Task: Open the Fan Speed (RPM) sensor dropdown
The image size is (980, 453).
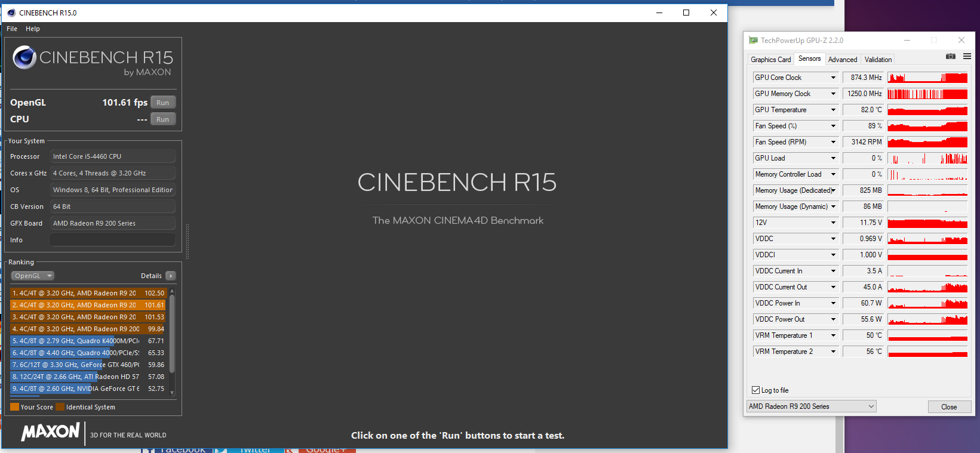Action: pyautogui.click(x=833, y=142)
